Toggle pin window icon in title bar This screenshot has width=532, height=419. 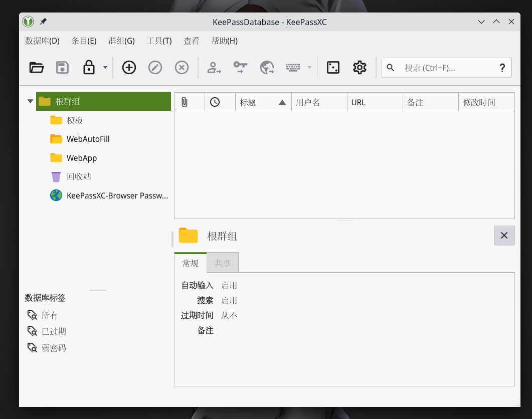point(43,22)
